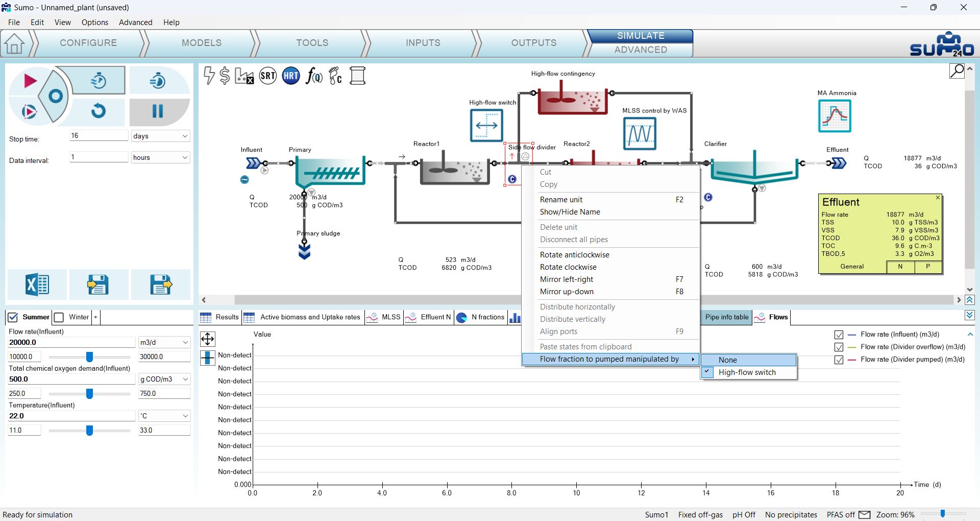Adjust the Total COD slider handle
The height and width of the screenshot is (521, 980).
pos(89,393)
